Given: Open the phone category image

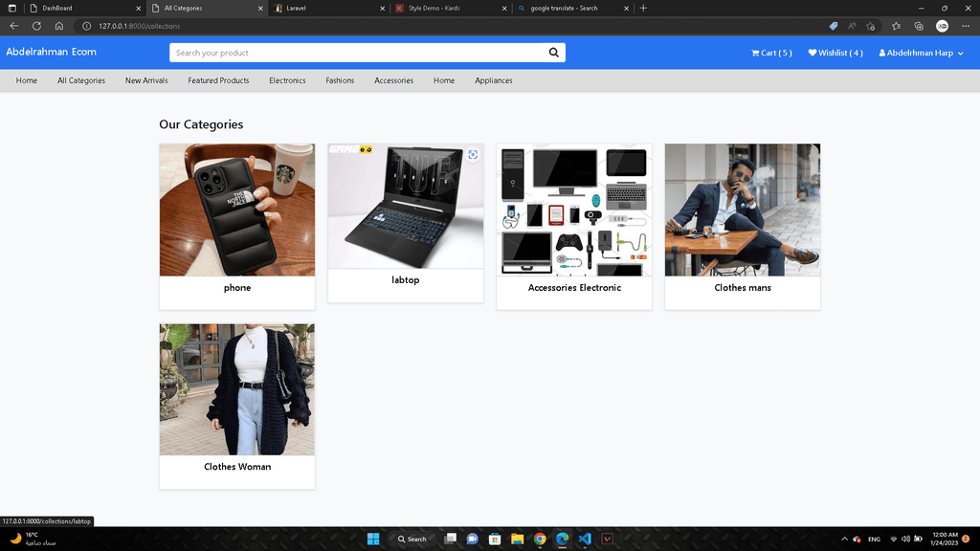Looking at the screenshot, I should [237, 209].
